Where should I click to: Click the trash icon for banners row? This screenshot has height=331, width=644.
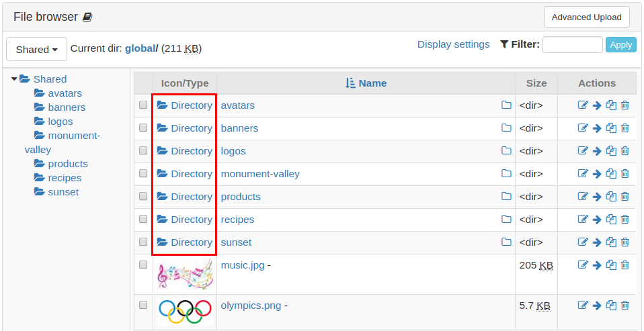point(625,128)
